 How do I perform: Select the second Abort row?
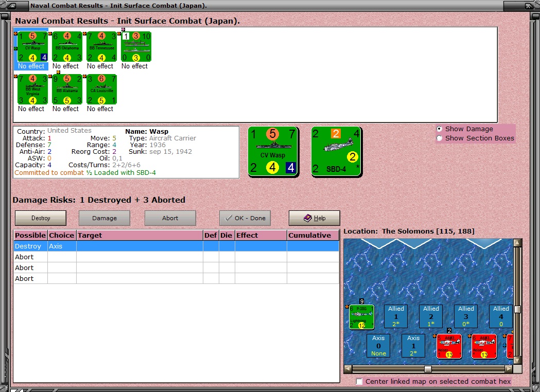tap(177, 268)
